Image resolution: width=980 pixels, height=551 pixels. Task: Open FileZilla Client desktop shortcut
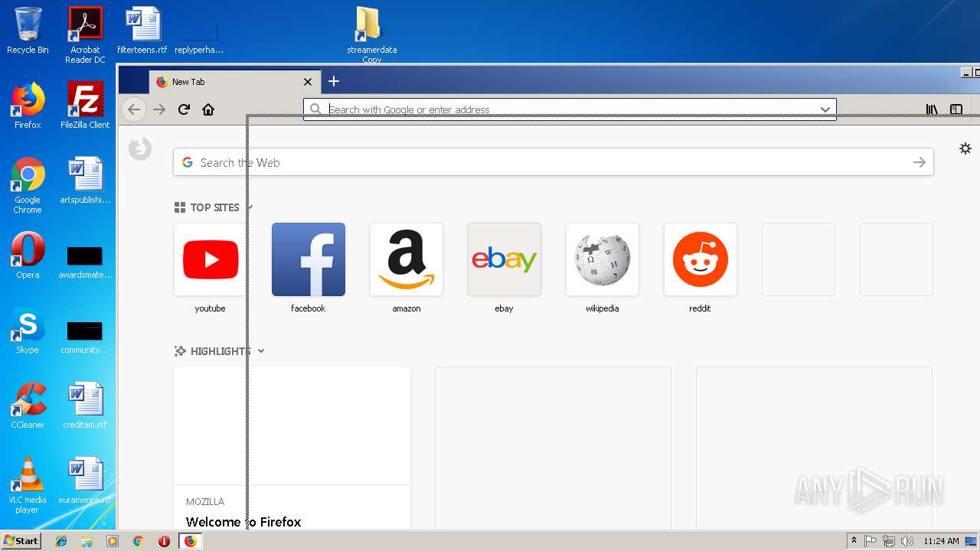(x=85, y=106)
